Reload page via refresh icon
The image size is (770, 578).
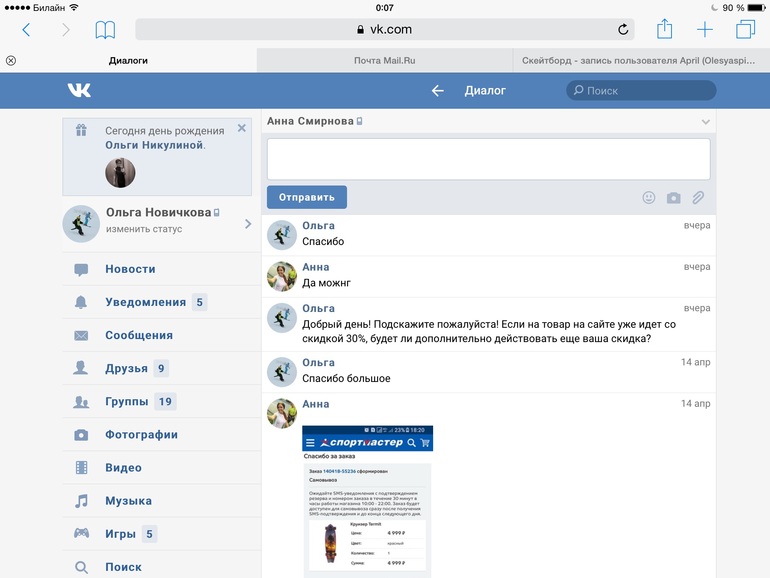click(623, 30)
